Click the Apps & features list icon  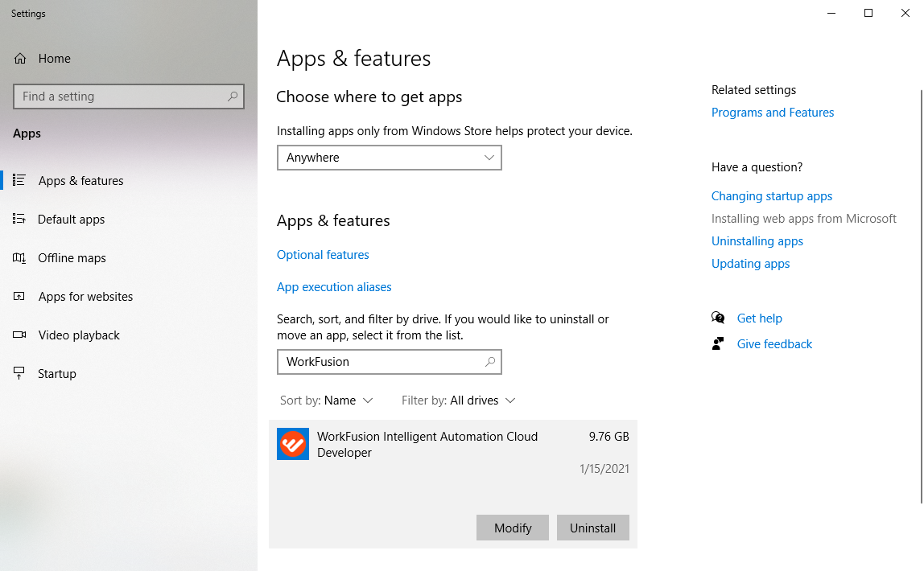click(x=19, y=180)
